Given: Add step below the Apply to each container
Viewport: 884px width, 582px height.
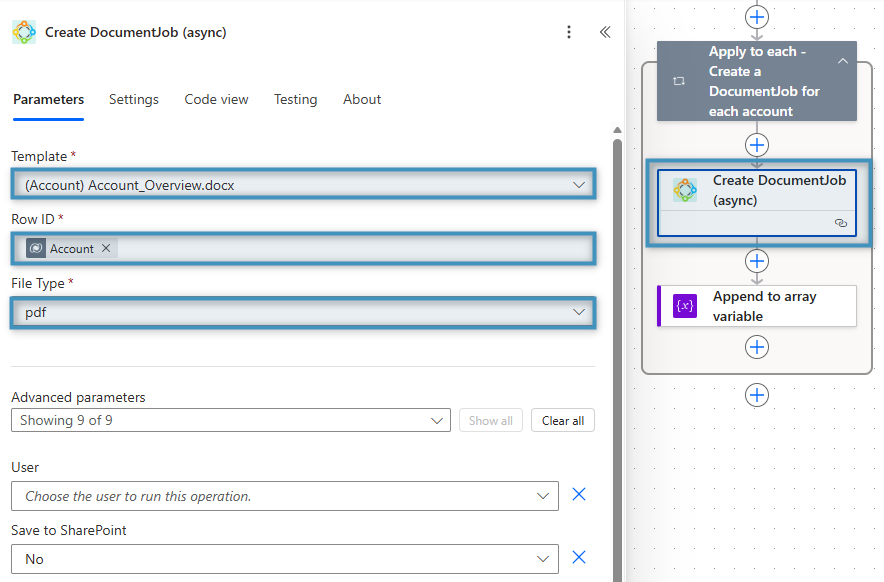Looking at the screenshot, I should tap(757, 395).
